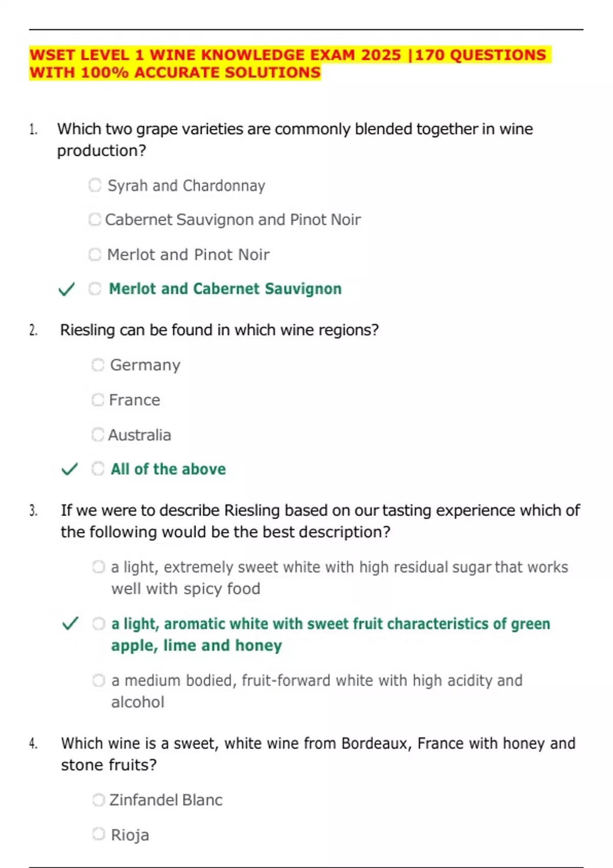Click the green checkmark beside Merlot and Cabernet Sauvignon
Viewport: 613px width, 868px height.
pos(66,290)
